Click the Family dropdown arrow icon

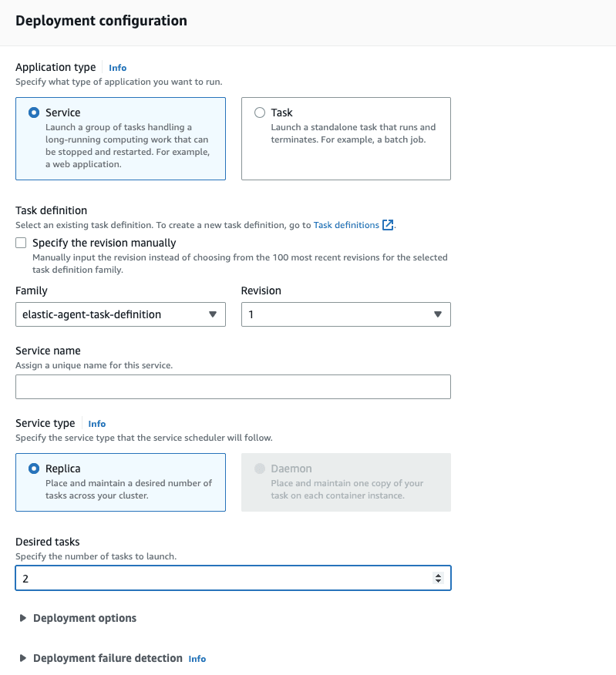213,314
